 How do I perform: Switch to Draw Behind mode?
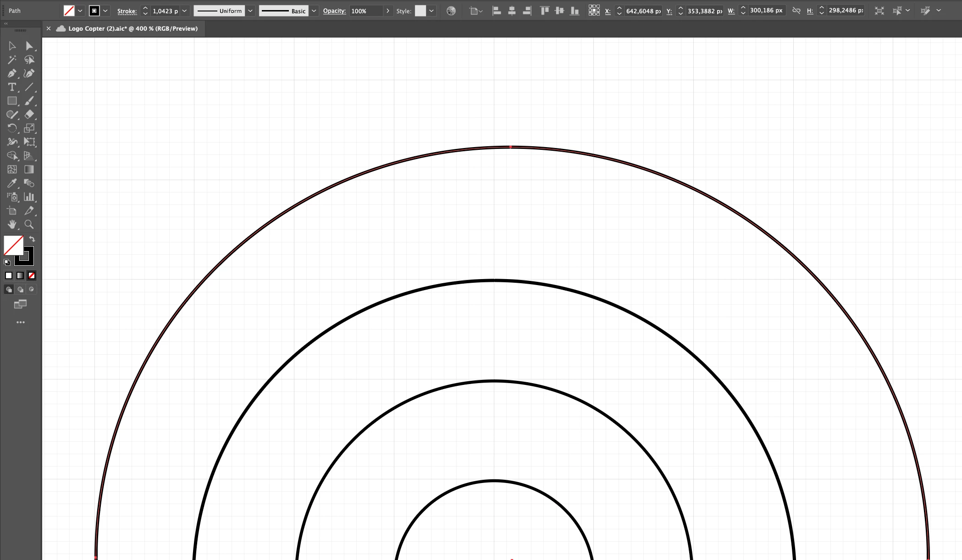(20, 290)
